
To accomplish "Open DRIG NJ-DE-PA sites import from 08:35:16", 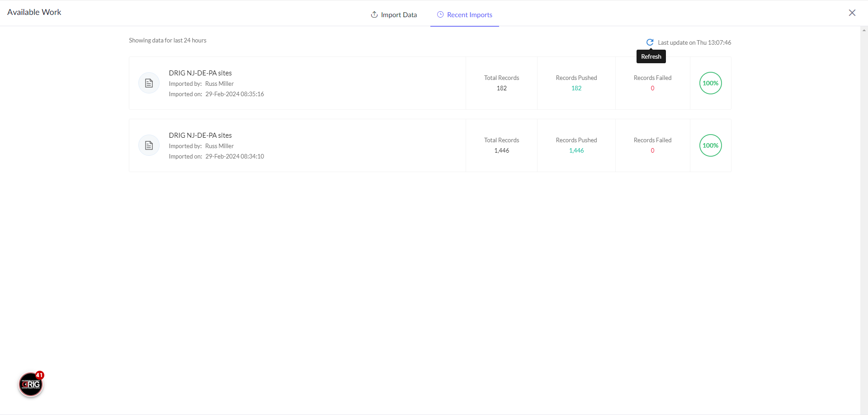I will [x=200, y=73].
